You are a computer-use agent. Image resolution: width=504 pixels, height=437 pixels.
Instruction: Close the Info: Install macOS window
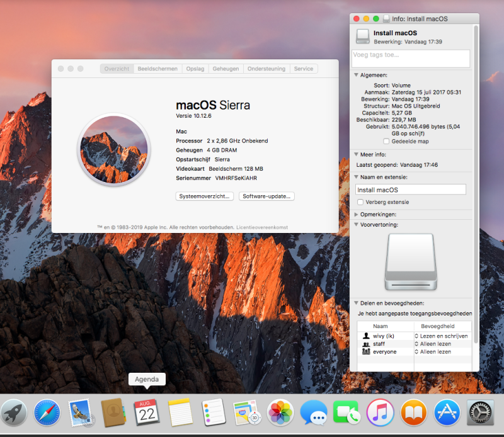coord(356,19)
